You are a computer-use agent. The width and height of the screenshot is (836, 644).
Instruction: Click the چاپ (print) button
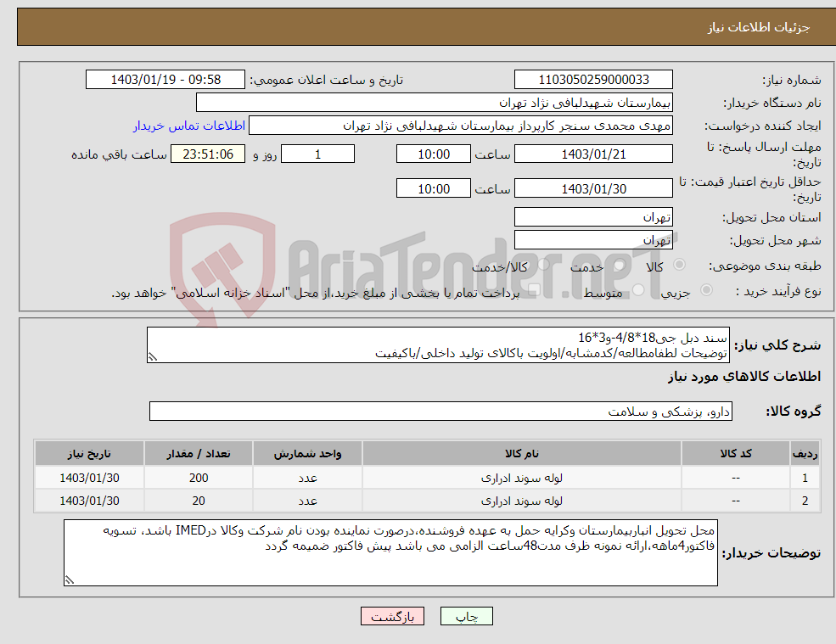(467, 616)
